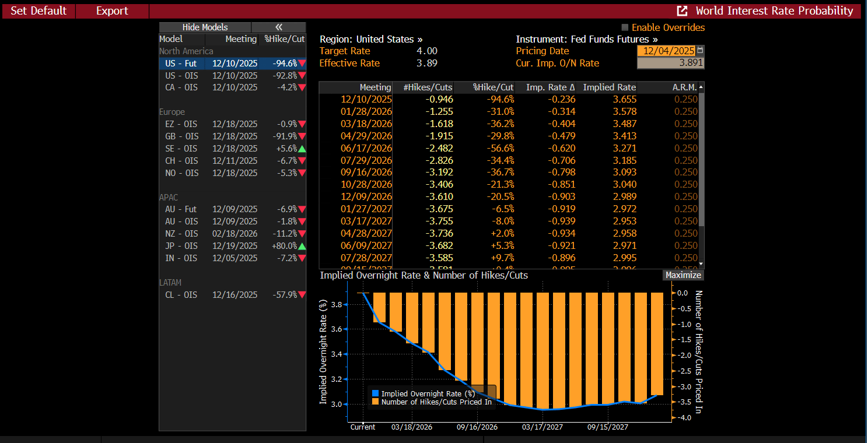The image size is (868, 443).
Task: Click the red down arrow for CL - OIS
Action: (x=302, y=295)
